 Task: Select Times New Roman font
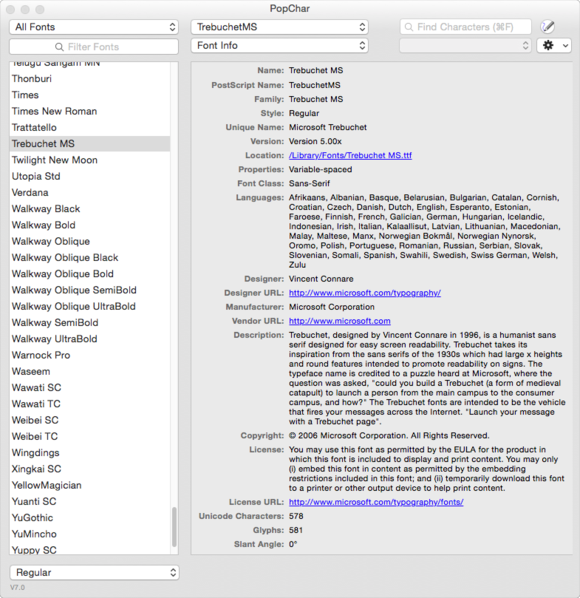click(90, 111)
